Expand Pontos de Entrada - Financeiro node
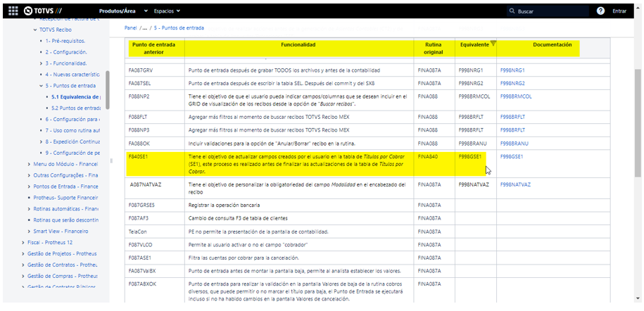 tap(29, 186)
